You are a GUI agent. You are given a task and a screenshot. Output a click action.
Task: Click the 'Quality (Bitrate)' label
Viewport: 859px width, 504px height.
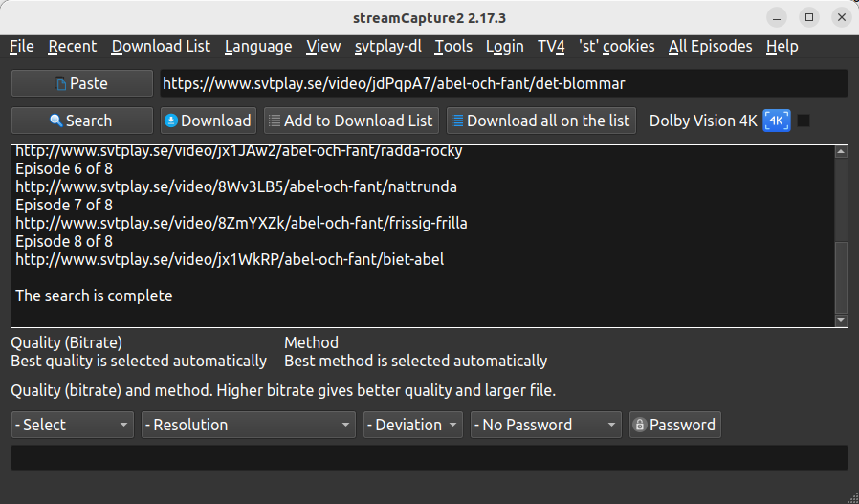click(x=67, y=342)
